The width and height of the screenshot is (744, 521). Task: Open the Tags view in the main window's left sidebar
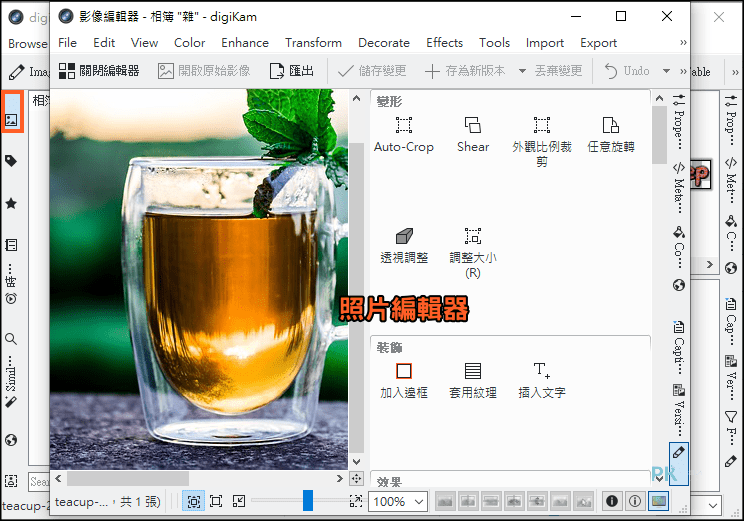coord(11,161)
